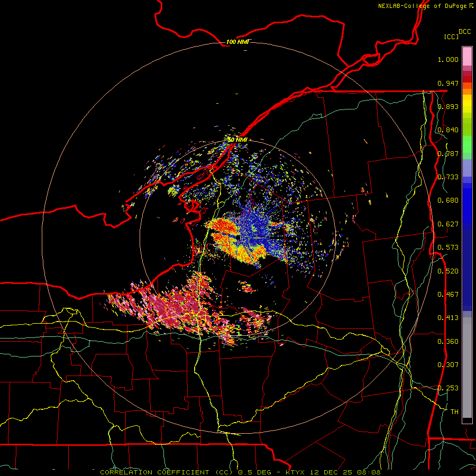Viewport: 476px width, 476px height.
Task: Pick the lavender swatch near 0.733
Action: 467,168
